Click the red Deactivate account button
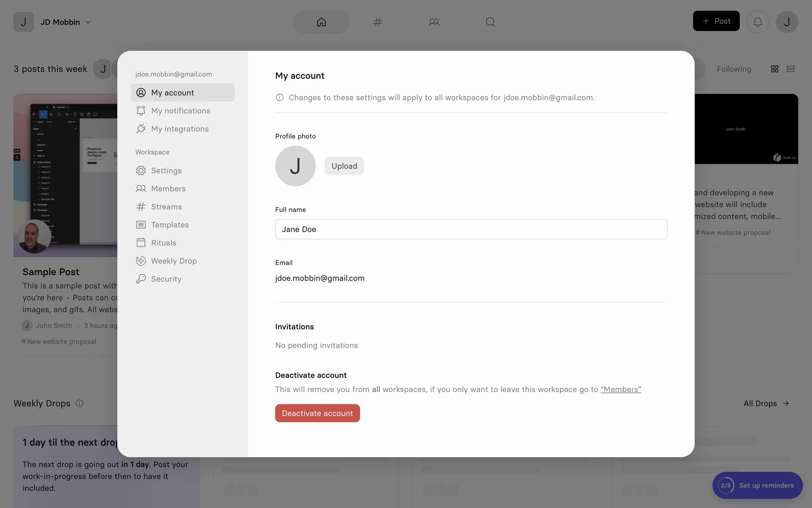This screenshot has width=812, height=508. pos(317,413)
